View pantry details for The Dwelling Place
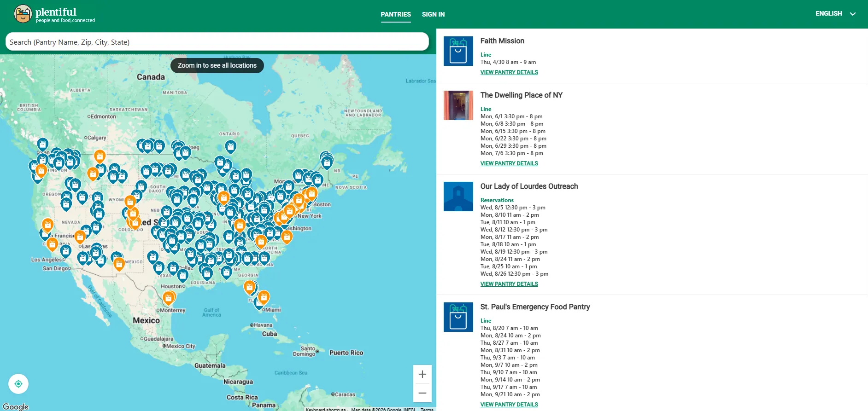The image size is (868, 411). click(x=509, y=163)
